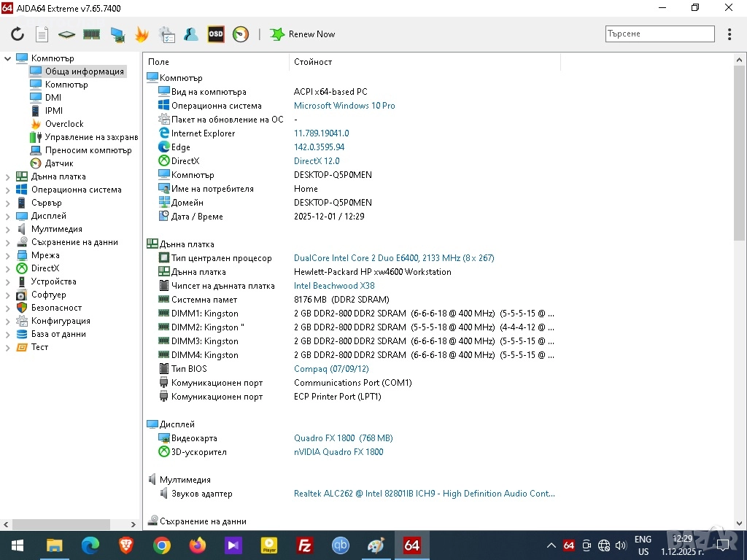Open FileZilla from the taskbar
This screenshot has width=747, height=560.
(305, 545)
